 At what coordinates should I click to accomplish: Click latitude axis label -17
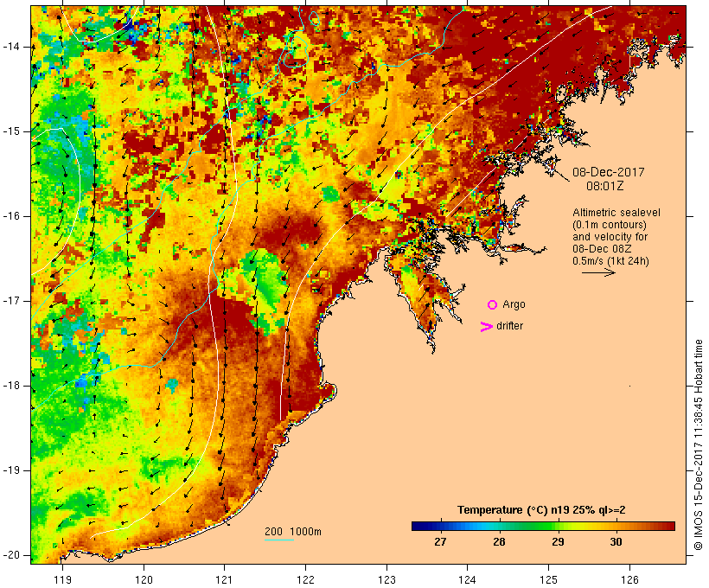click(11, 301)
